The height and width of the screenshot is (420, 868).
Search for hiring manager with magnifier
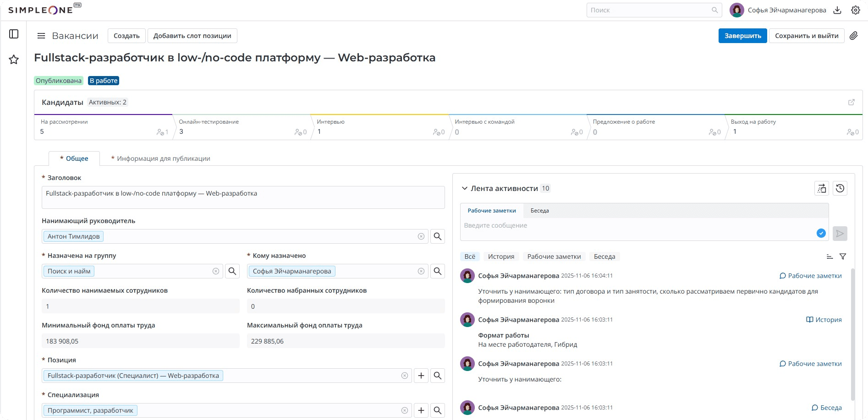(x=438, y=236)
